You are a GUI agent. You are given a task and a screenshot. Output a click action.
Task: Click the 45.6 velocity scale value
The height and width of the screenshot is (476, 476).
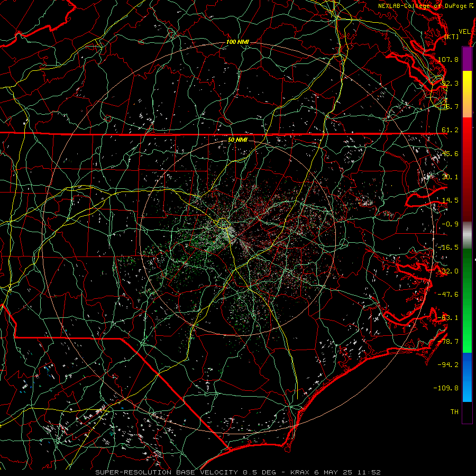(x=450, y=153)
